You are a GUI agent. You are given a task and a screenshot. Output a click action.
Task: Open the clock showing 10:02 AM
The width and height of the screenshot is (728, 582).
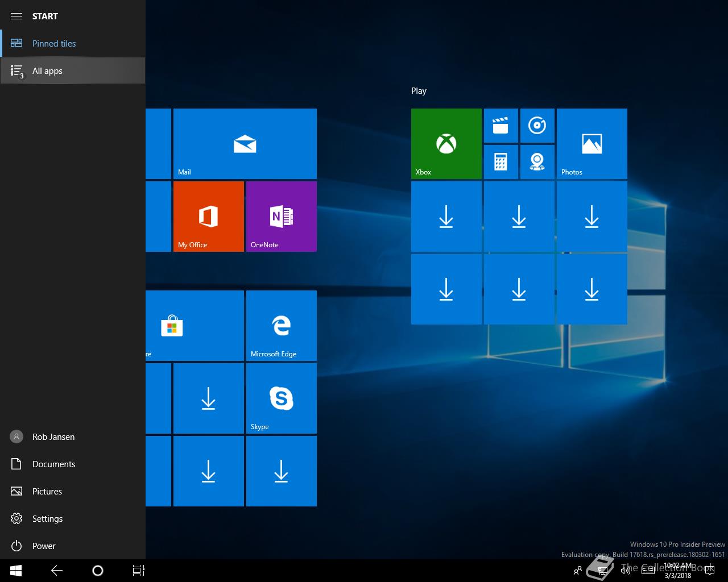click(677, 571)
